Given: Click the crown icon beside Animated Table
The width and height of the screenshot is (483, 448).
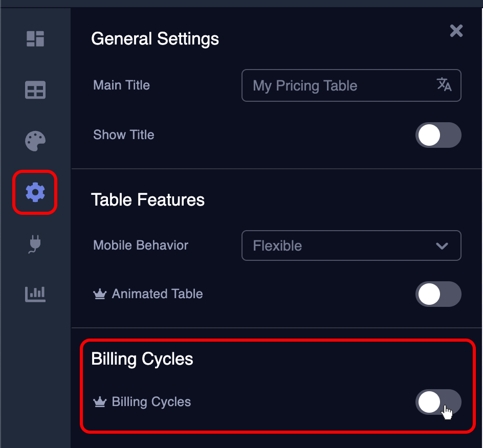Looking at the screenshot, I should [x=99, y=295].
